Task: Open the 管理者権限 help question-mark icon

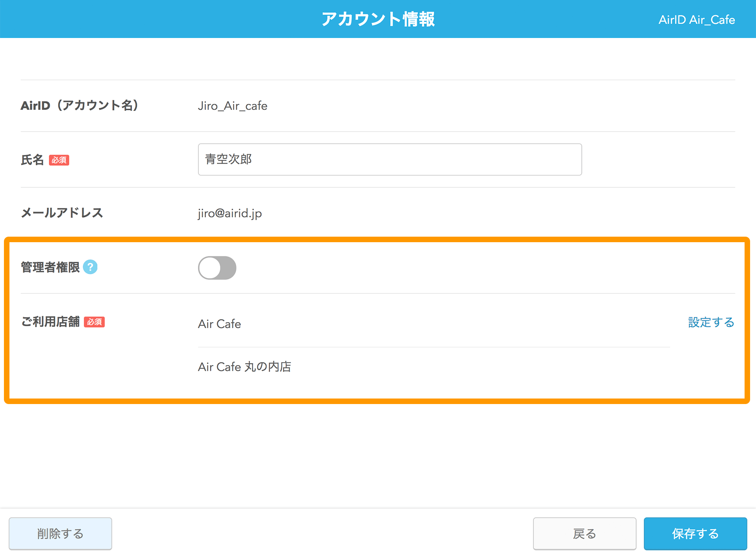Action: coord(90,267)
